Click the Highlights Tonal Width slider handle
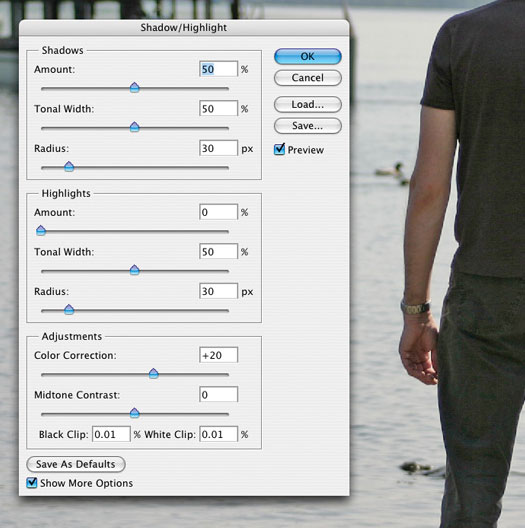This screenshot has width=525, height=528. tap(134, 270)
